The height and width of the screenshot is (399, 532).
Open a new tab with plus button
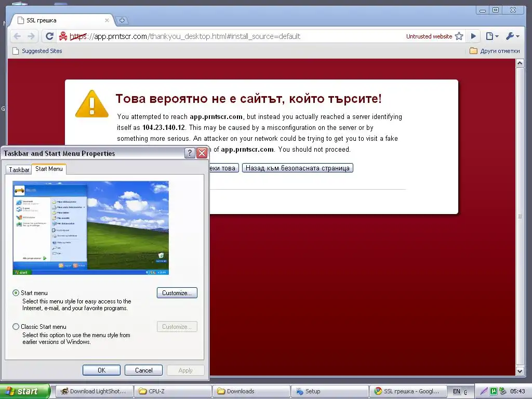tap(122, 20)
